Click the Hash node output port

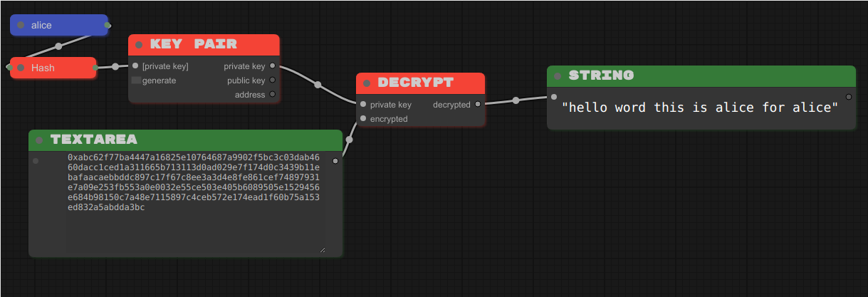tap(95, 68)
